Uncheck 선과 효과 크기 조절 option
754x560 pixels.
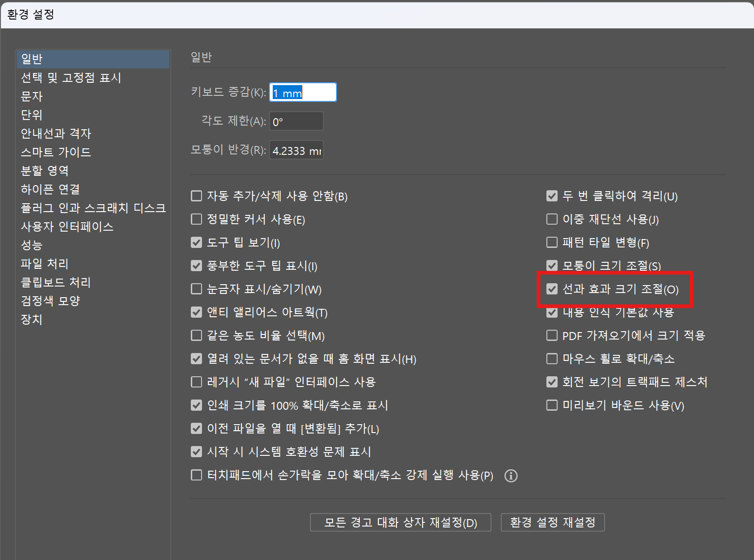(x=552, y=289)
